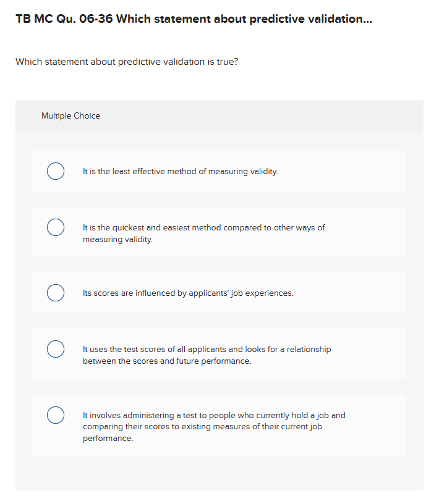Choose the quickest and easiest method answer
This screenshot has height=504, width=439.
(x=204, y=233)
